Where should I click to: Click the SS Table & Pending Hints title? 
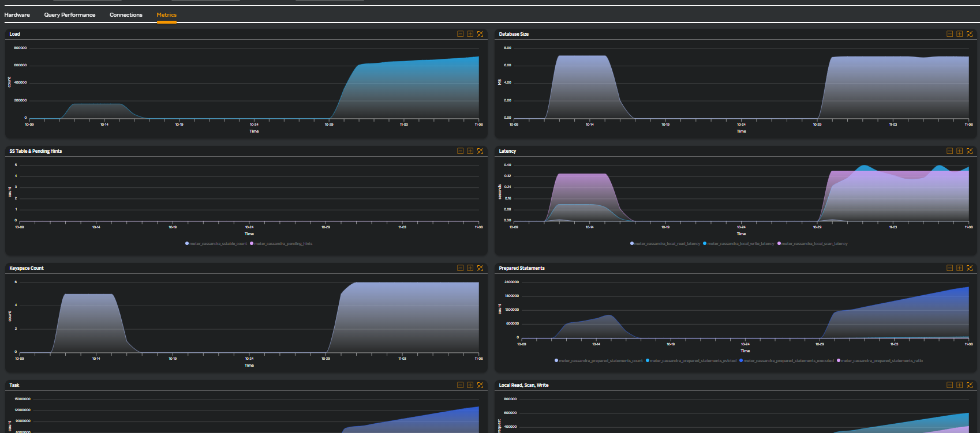pos(36,151)
